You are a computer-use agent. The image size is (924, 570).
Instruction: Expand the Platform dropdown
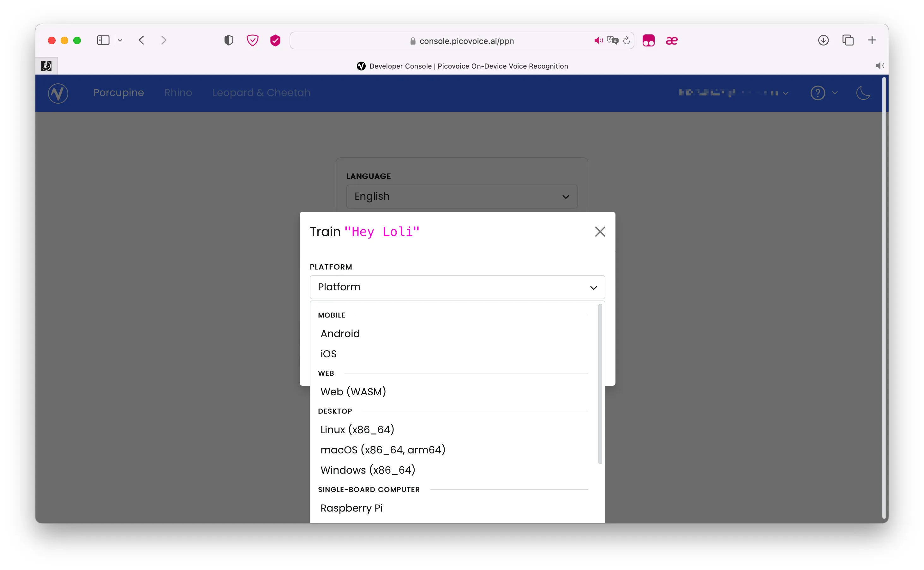(x=457, y=287)
